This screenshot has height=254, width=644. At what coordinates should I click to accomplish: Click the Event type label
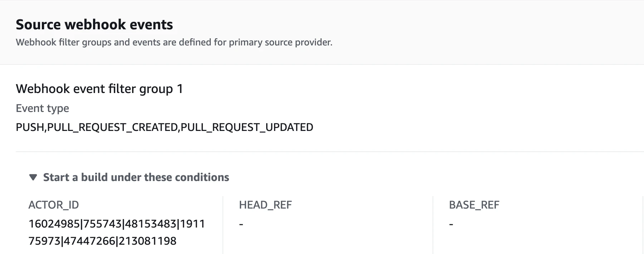[42, 108]
